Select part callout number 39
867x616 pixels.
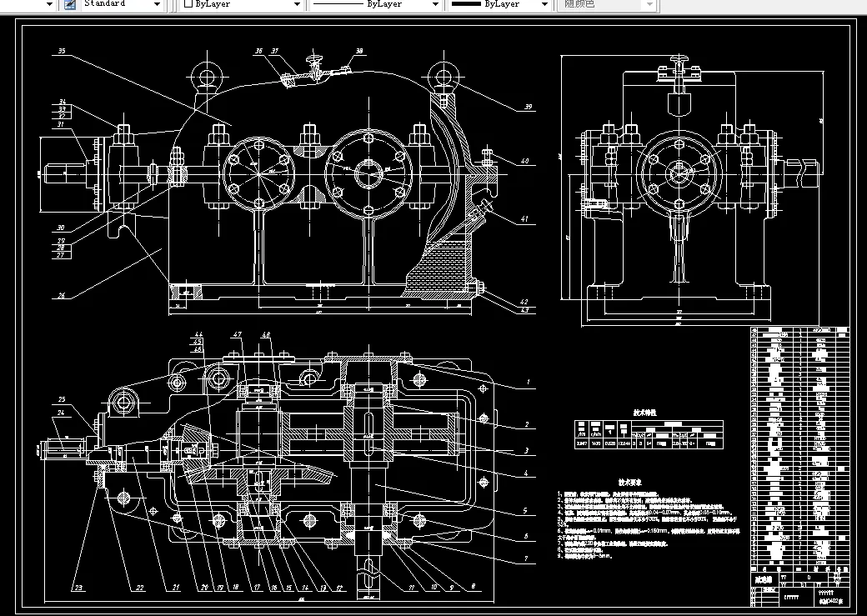528,107
